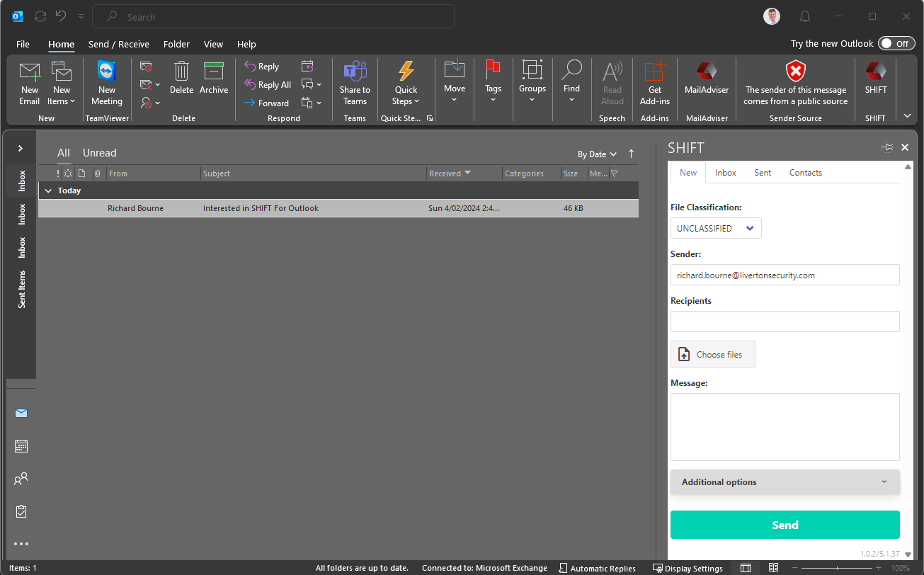Sort by the Subject column header
The image size is (924, 575).
point(314,173)
